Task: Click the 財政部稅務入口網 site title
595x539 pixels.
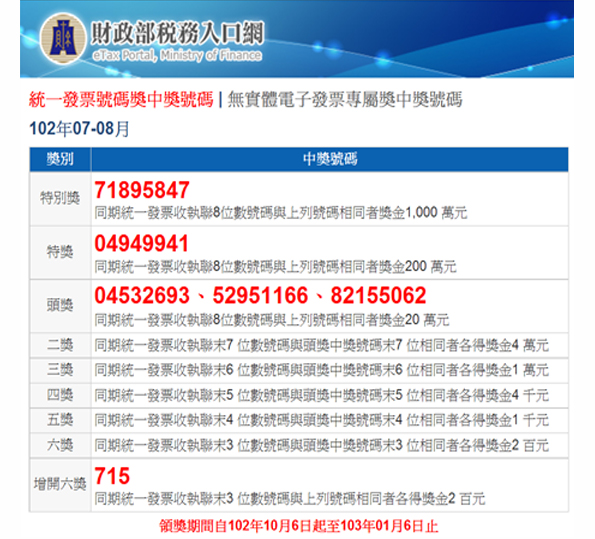Action: pos(177,33)
